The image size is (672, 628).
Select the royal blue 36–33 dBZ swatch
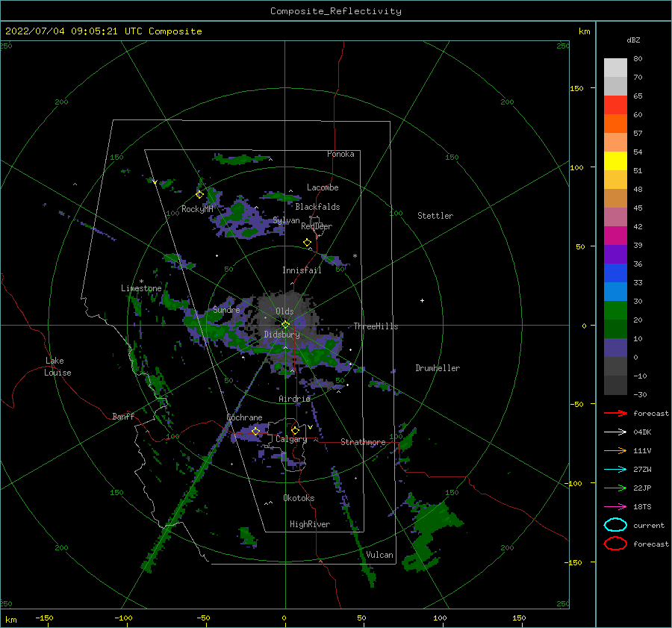[615, 273]
